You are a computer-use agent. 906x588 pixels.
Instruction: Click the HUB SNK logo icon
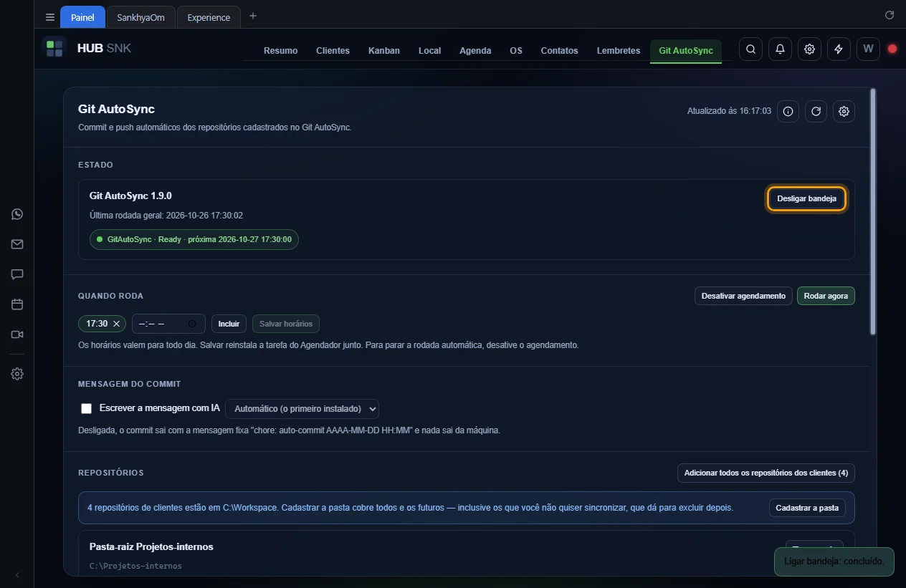click(54, 49)
